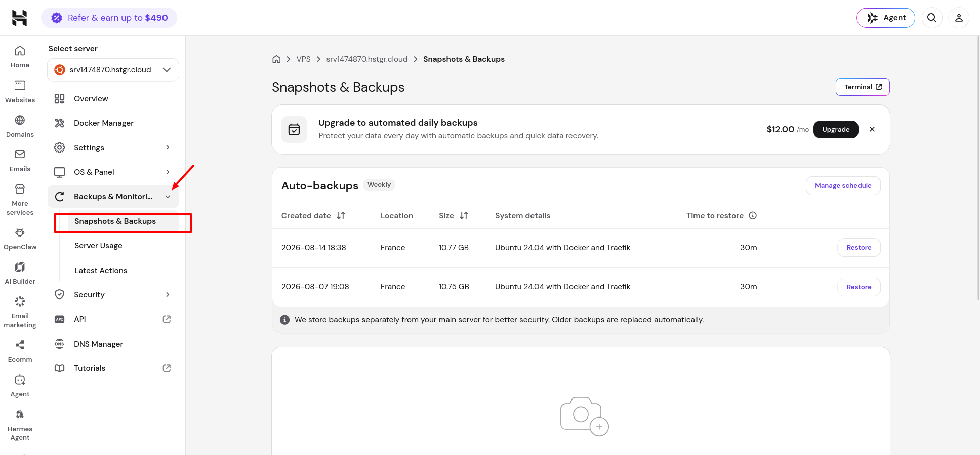Open Home from the left rail

click(x=20, y=57)
